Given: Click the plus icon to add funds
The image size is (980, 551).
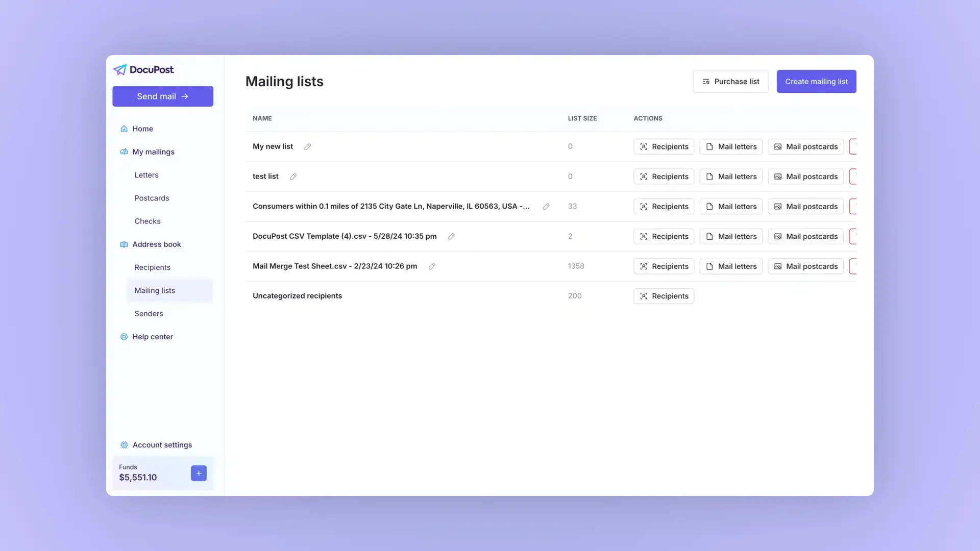Looking at the screenshot, I should pyautogui.click(x=199, y=473).
